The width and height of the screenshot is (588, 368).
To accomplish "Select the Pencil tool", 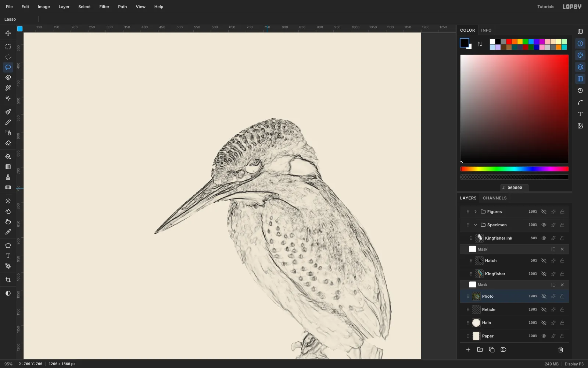I will point(8,122).
